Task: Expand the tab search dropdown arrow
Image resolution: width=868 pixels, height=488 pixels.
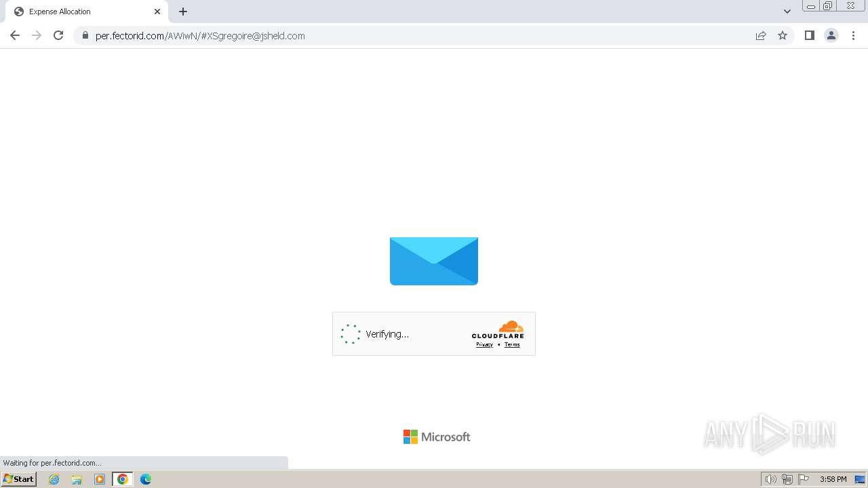Action: click(x=787, y=12)
